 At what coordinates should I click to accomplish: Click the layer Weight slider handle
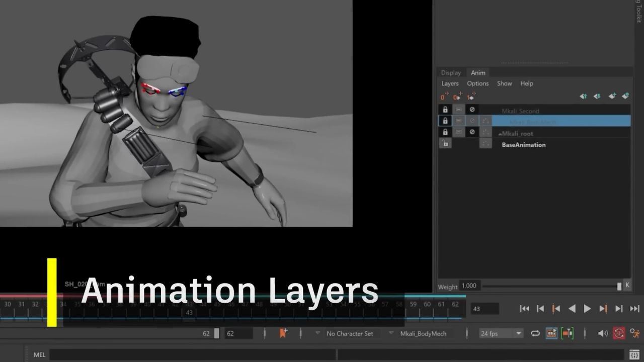[x=619, y=286]
